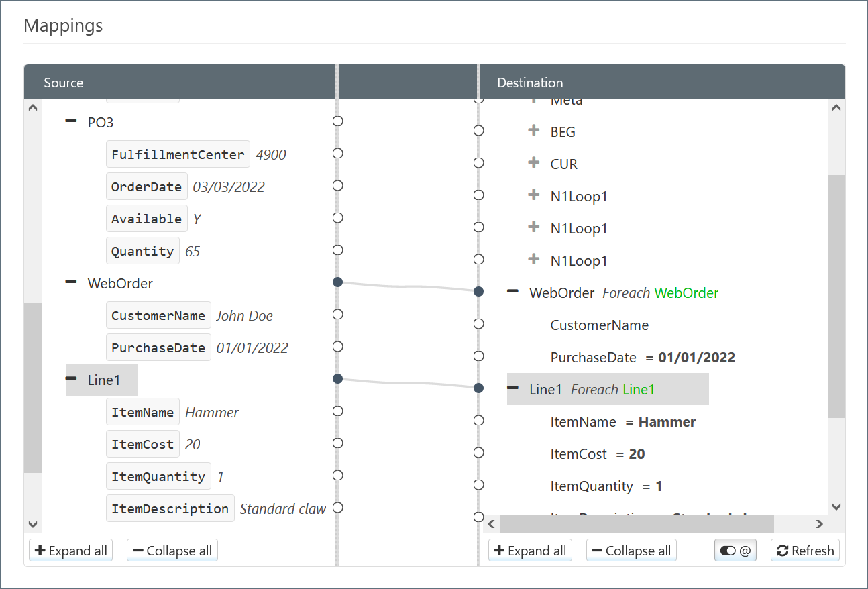Click Destination horizontal scroll right arrow
Screen dimensions: 868x589
click(819, 524)
